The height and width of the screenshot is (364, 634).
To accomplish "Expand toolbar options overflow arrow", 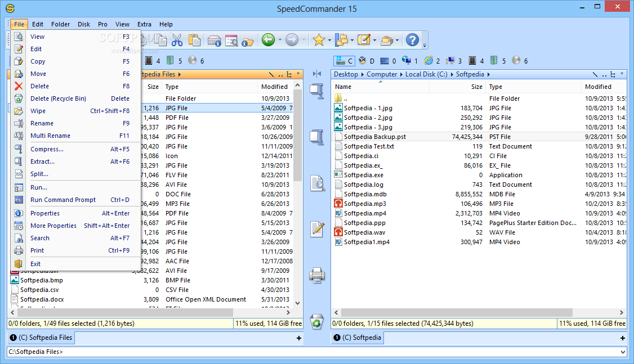I will [x=425, y=45].
